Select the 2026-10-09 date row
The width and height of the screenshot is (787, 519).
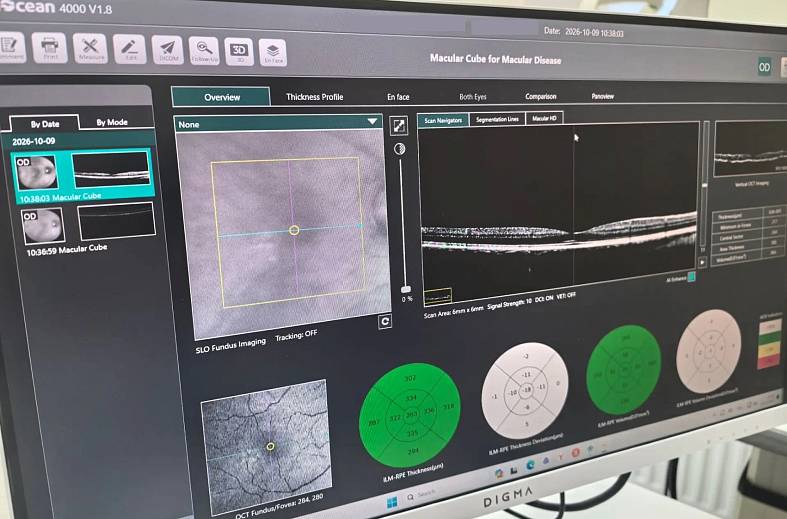(x=78, y=141)
